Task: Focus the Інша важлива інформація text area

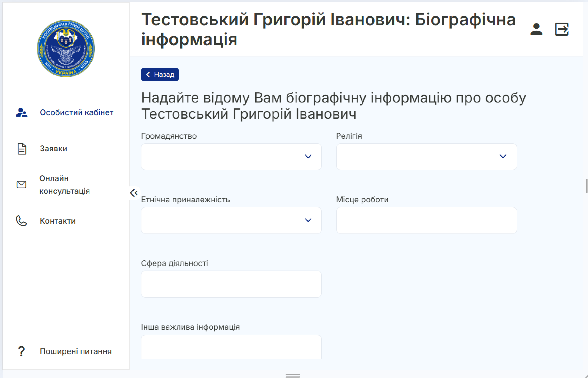Action: click(231, 347)
